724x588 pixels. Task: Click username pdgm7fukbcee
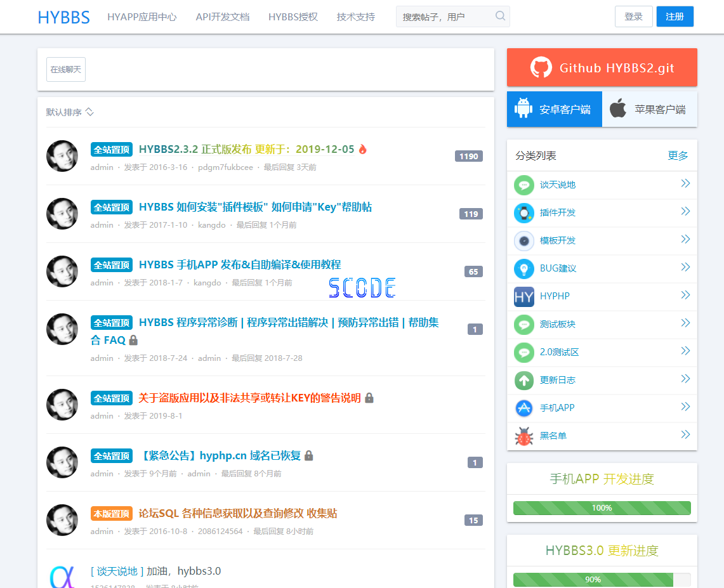225,167
